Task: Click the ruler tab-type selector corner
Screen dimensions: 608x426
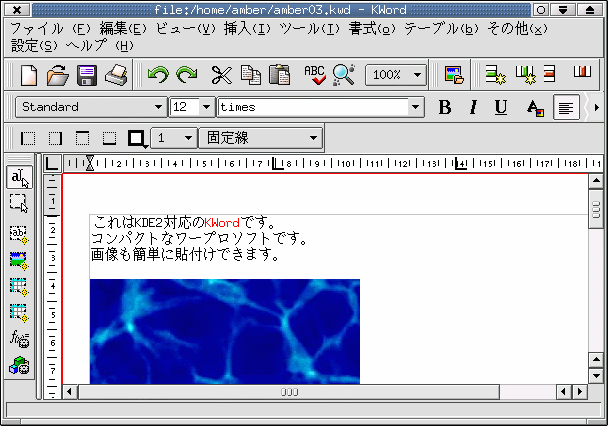Action: 52,163
